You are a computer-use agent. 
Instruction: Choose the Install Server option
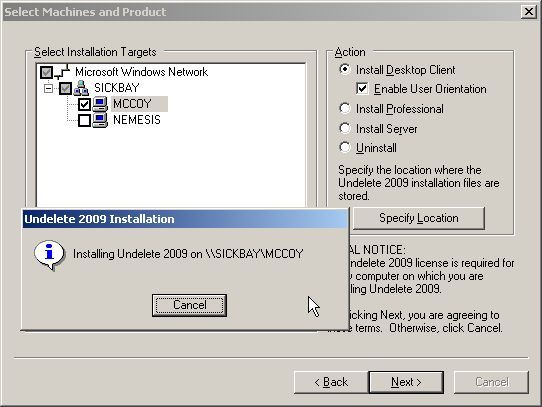(x=345, y=128)
